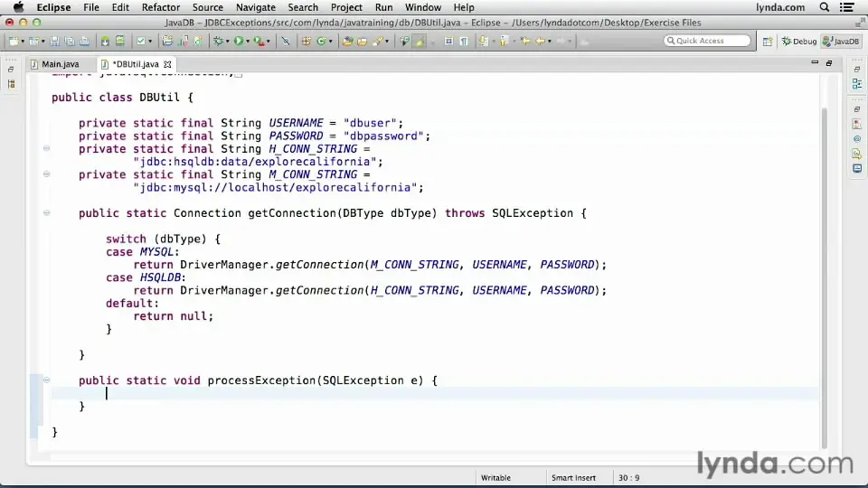868x488 pixels.
Task: Click the Print icon in toolbar
Action: click(84, 41)
